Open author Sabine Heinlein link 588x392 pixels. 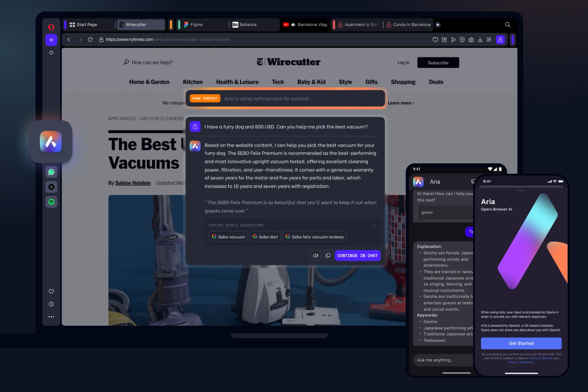tap(133, 183)
